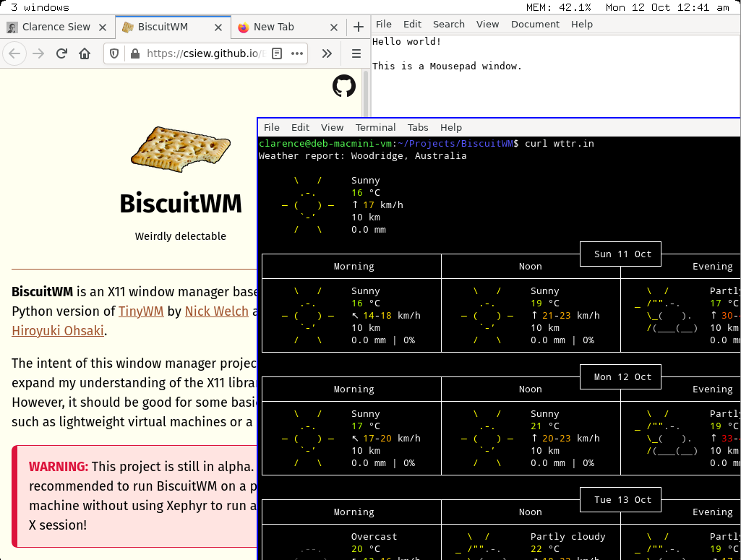Open the terminal Help menu

(x=451, y=127)
